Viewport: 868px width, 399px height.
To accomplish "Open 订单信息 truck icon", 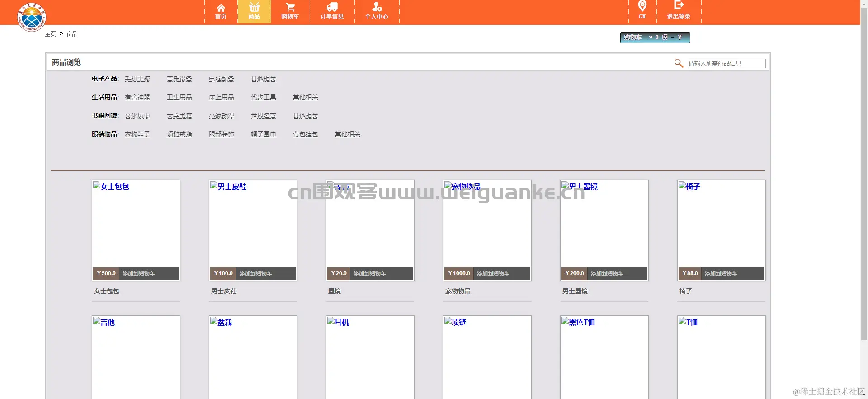I will tap(332, 7).
